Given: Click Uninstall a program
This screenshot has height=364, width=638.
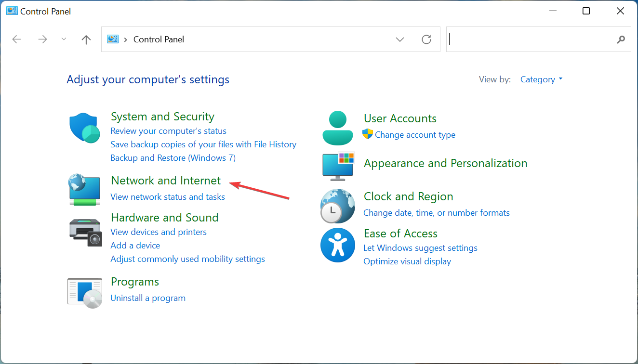Looking at the screenshot, I should [x=148, y=298].
